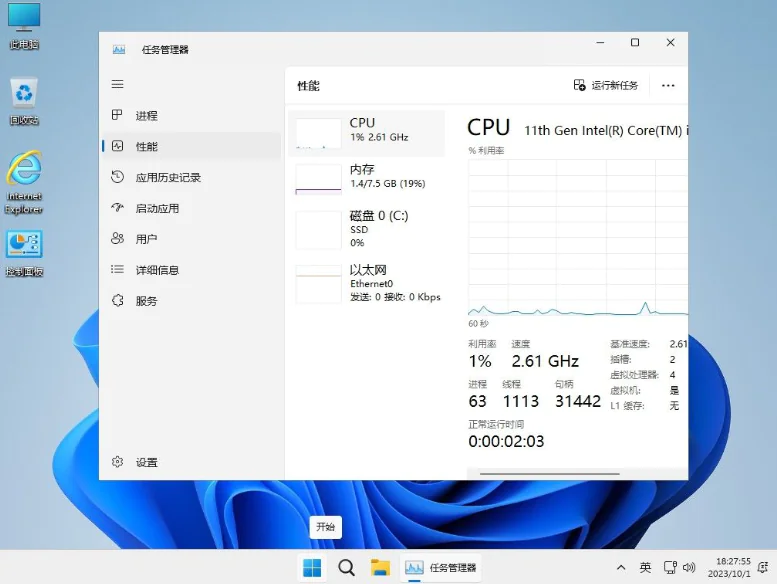Image resolution: width=777 pixels, height=584 pixels.
Task: Select the 内存 1.4/7.5 GB resource entry
Action: coord(366,179)
